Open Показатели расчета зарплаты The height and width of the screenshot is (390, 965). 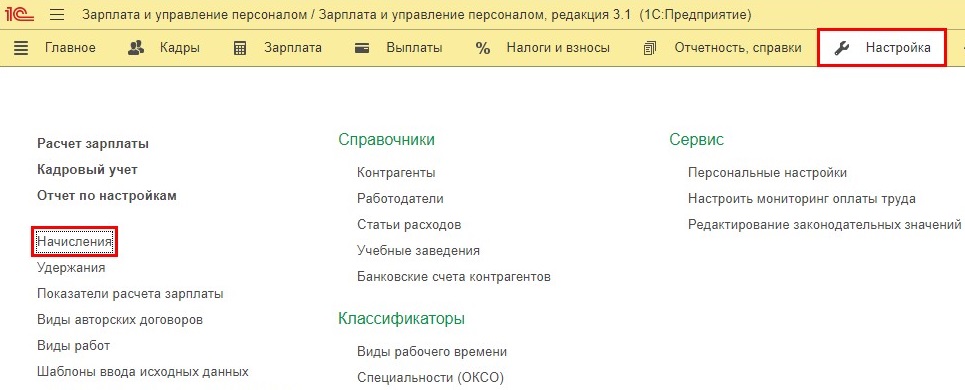130,293
